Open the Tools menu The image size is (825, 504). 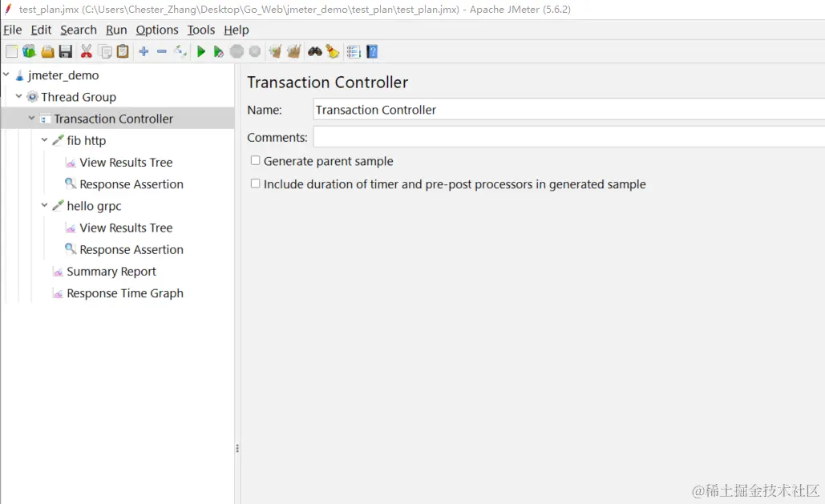point(201,30)
